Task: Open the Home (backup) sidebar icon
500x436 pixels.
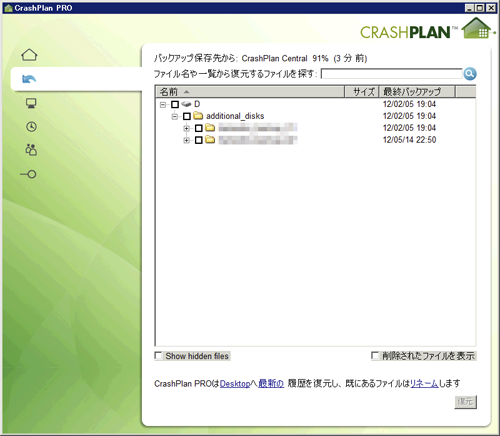Action: [x=29, y=55]
